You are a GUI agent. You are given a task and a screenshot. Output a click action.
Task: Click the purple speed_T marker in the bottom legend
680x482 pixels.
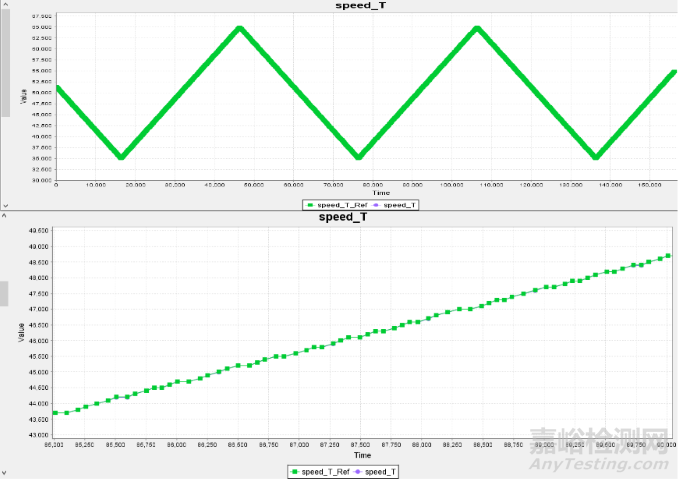click(x=357, y=470)
